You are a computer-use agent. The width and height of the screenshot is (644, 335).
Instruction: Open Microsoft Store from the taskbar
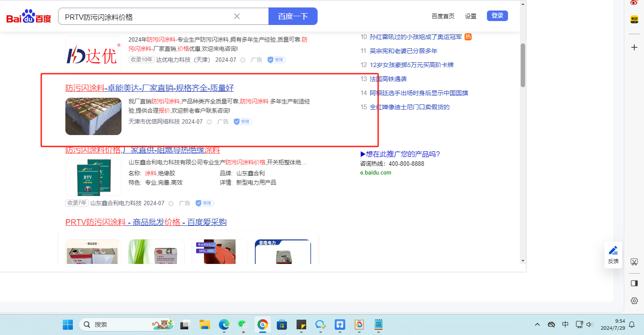point(282,324)
